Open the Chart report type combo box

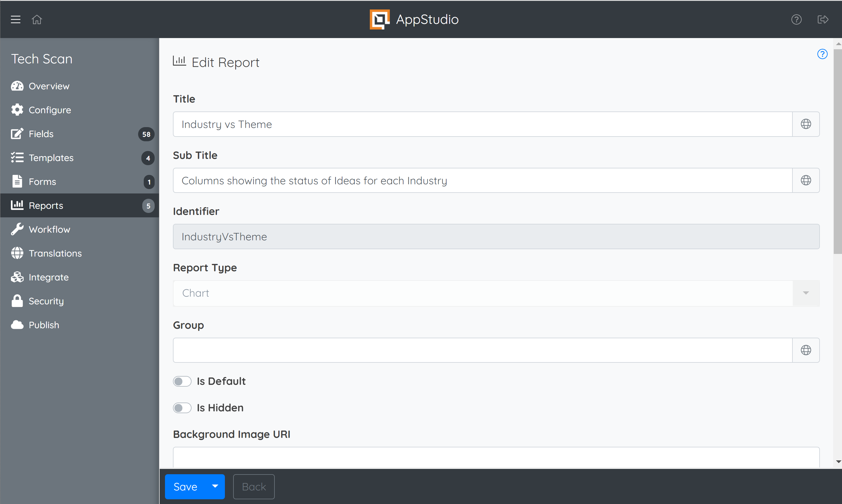coord(496,293)
